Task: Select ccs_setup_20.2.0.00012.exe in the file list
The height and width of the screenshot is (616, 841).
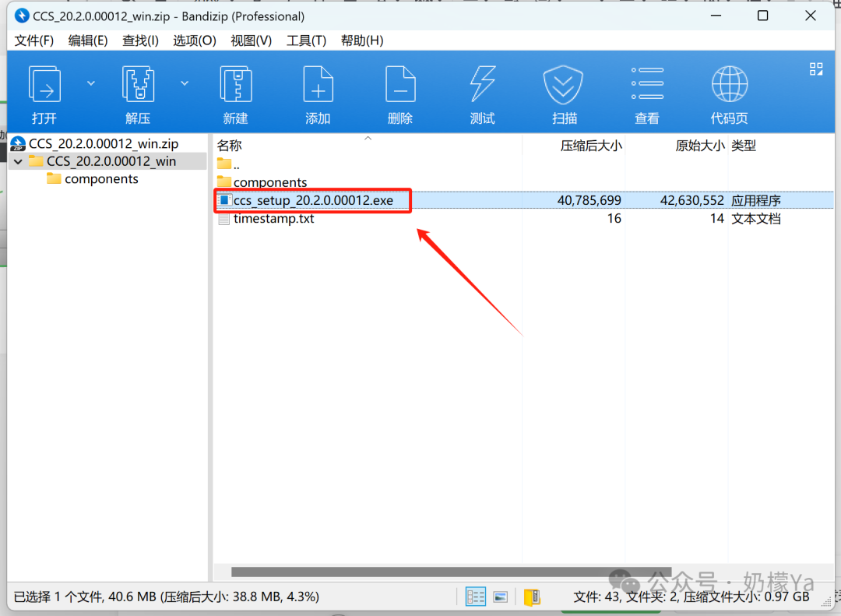Action: 313,200
